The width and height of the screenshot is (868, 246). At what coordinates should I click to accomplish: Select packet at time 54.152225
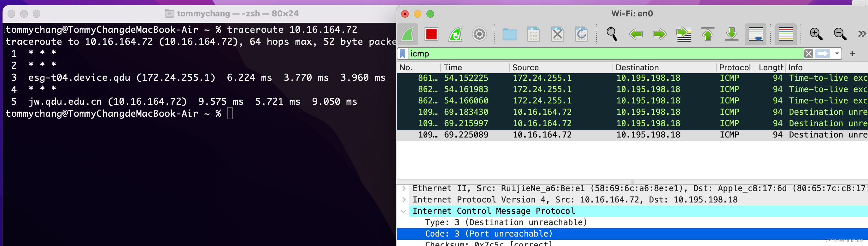632,78
